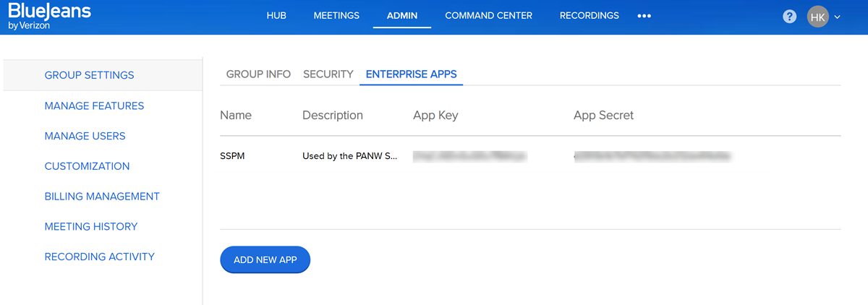Go to MANAGE FEATURES
Viewport: 868px width, 305px height.
point(94,106)
